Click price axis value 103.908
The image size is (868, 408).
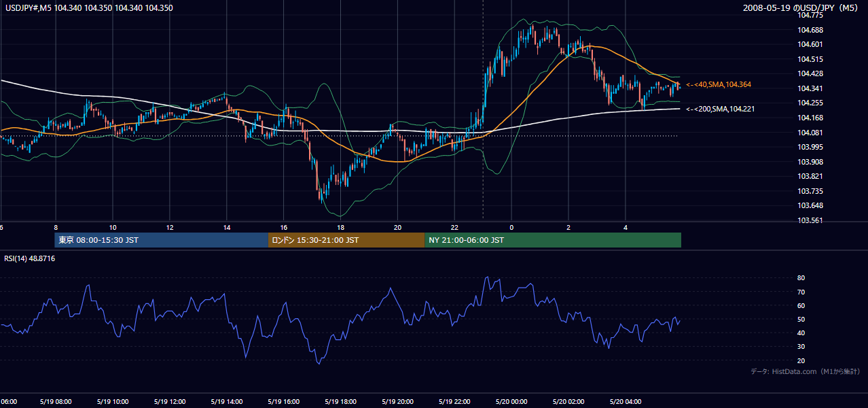(811, 162)
